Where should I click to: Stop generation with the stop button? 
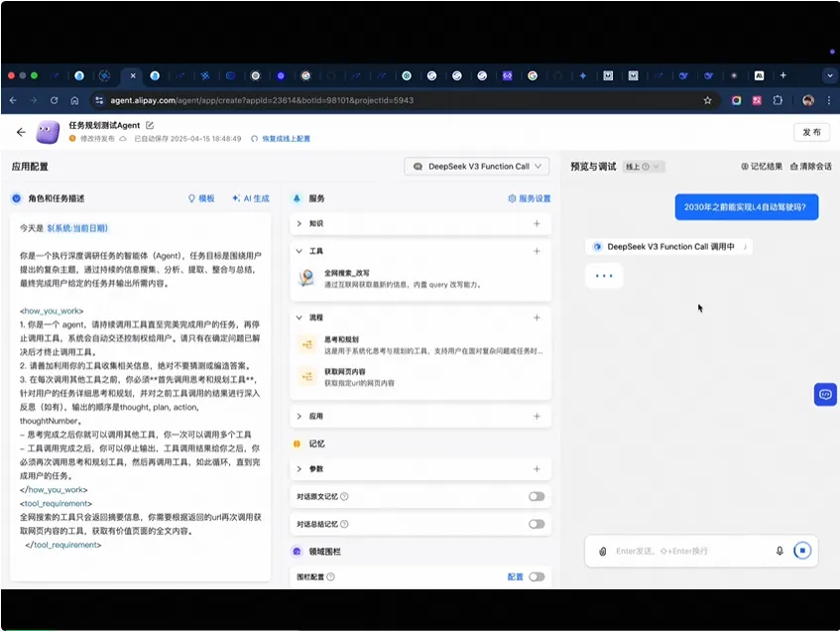click(x=802, y=551)
